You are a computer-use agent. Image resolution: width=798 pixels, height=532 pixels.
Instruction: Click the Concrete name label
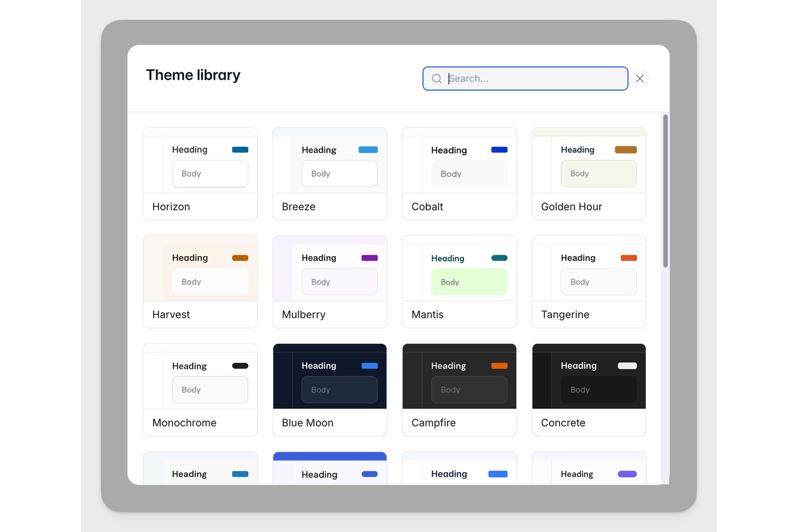click(563, 423)
